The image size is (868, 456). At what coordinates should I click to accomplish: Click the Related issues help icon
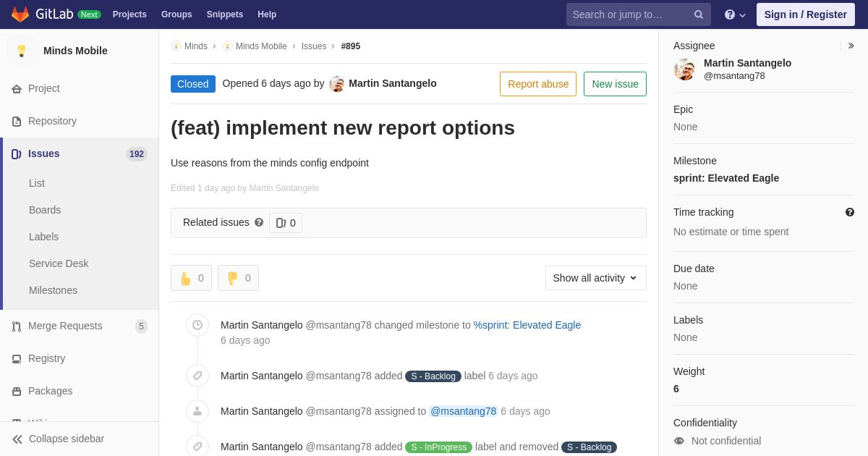[x=259, y=222]
